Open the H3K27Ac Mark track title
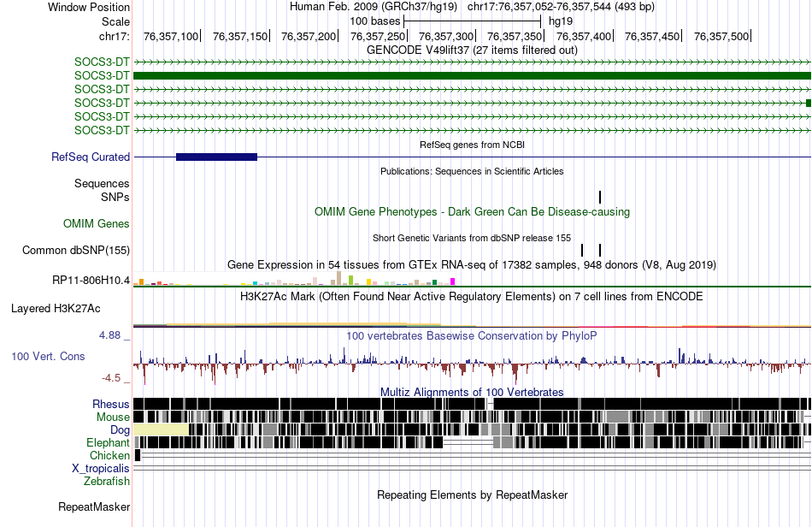Screen dimensions: 812x527 (472, 296)
